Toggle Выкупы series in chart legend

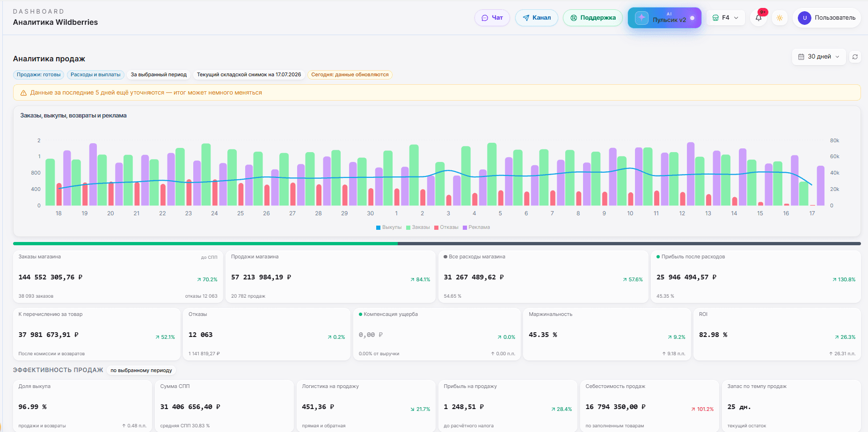pos(389,227)
